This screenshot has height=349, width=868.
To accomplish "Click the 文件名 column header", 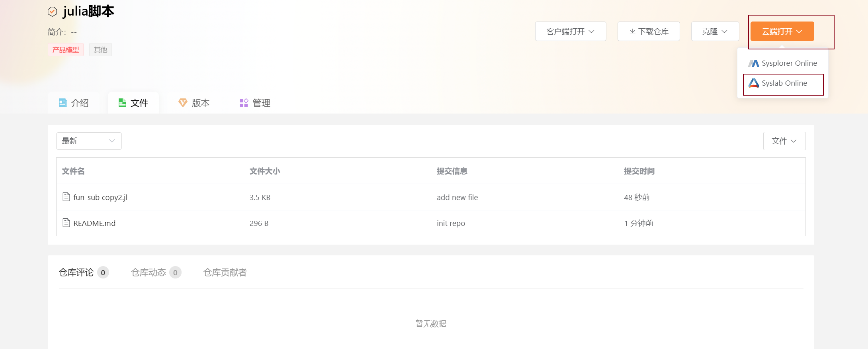I will coord(73,171).
